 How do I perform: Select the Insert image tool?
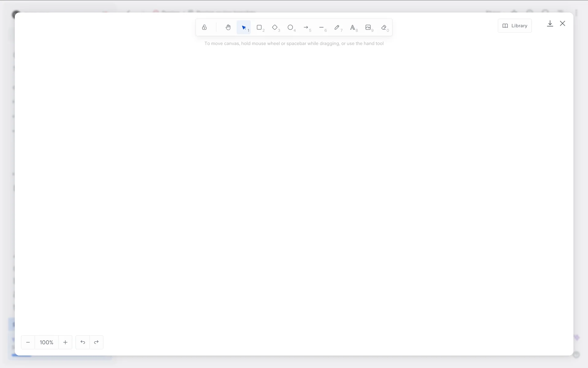[x=368, y=28]
